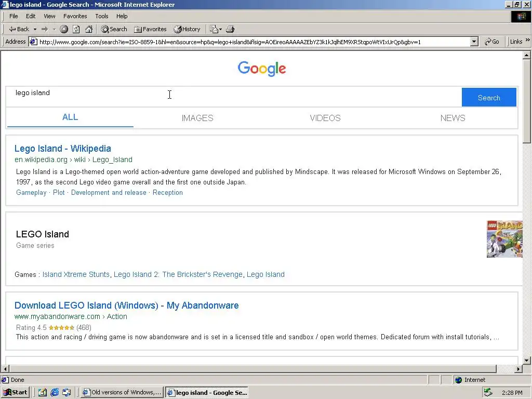Open the Favorites menu
The image size is (532, 399).
coord(75,16)
